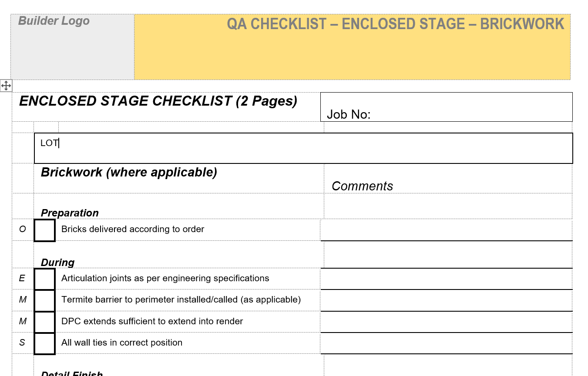This screenshot has height=376, width=588.
Task: Click the comment line beside Bricks delivered
Action: coord(446,230)
